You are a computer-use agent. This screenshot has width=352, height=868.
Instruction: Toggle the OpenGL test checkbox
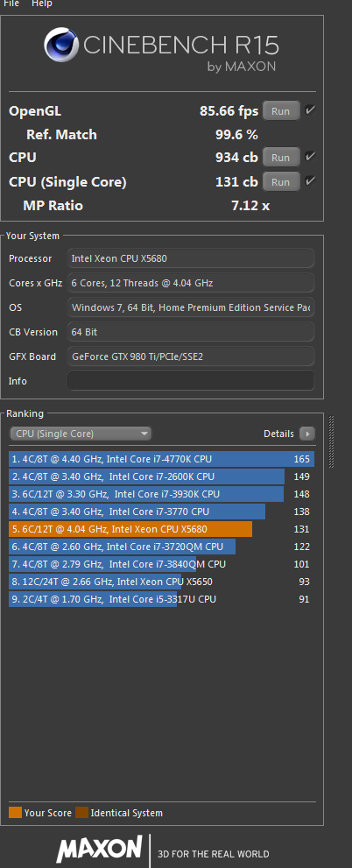pos(310,110)
